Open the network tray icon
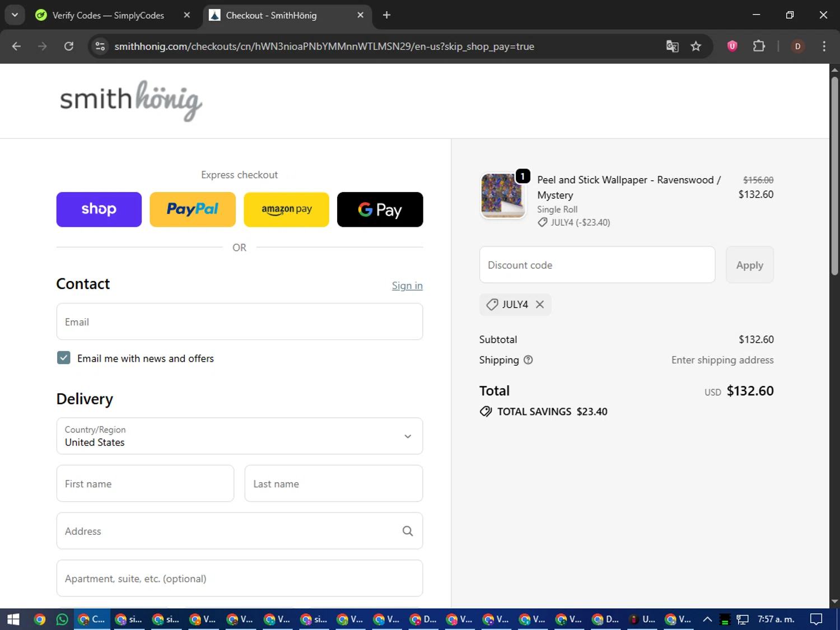Image resolution: width=840 pixels, height=630 pixels. coord(743,619)
